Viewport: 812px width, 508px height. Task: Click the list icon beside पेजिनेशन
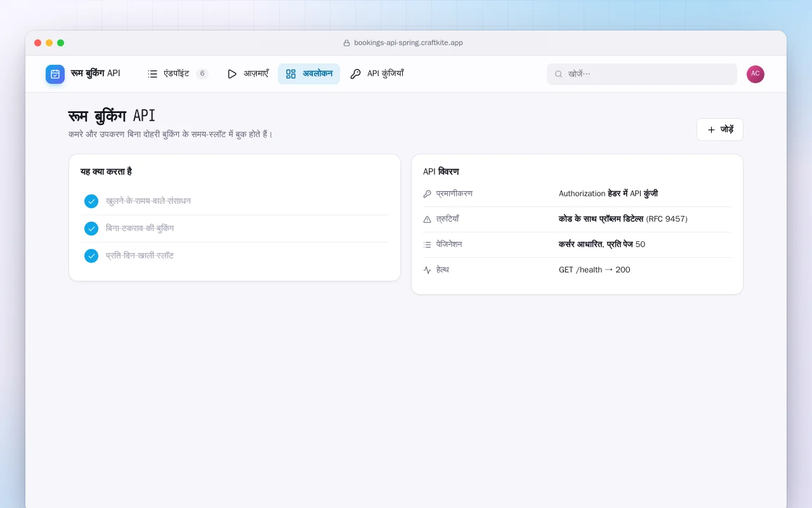click(427, 244)
